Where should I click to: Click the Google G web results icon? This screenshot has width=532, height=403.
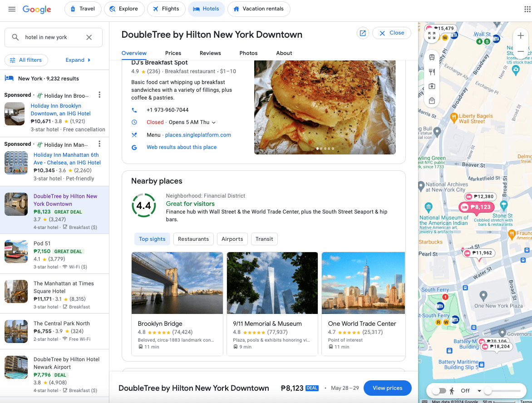[x=134, y=147]
